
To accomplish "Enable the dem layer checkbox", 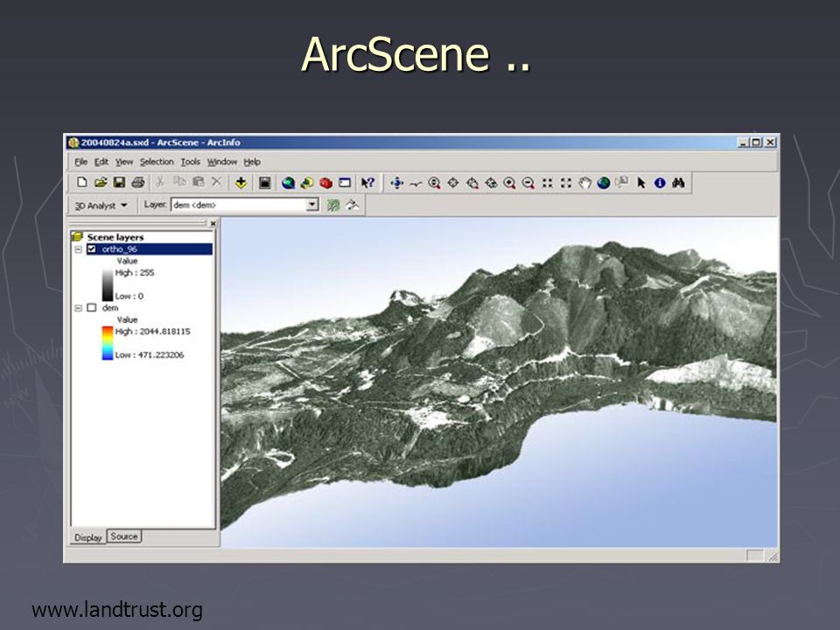I will pyautogui.click(x=92, y=307).
